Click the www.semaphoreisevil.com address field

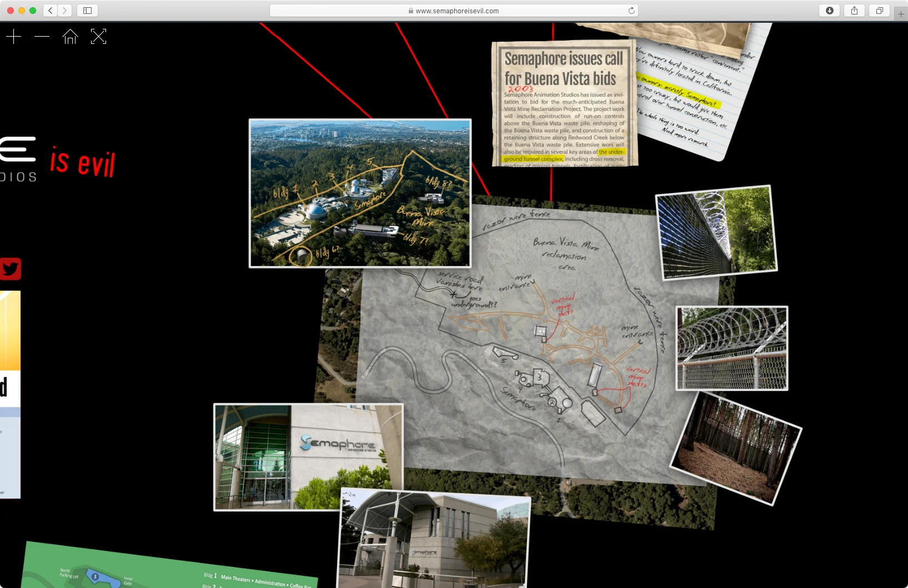click(454, 11)
